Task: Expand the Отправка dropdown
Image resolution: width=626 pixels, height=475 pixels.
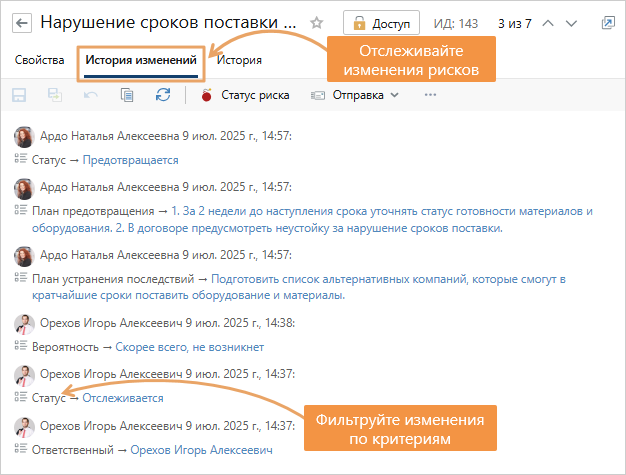Action: pyautogui.click(x=355, y=95)
